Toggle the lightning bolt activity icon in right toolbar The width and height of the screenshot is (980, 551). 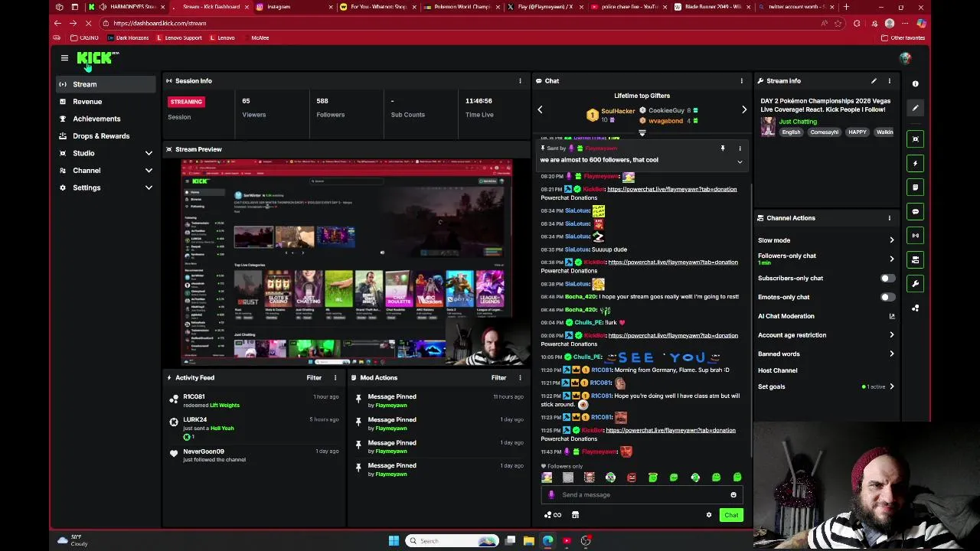point(915,163)
